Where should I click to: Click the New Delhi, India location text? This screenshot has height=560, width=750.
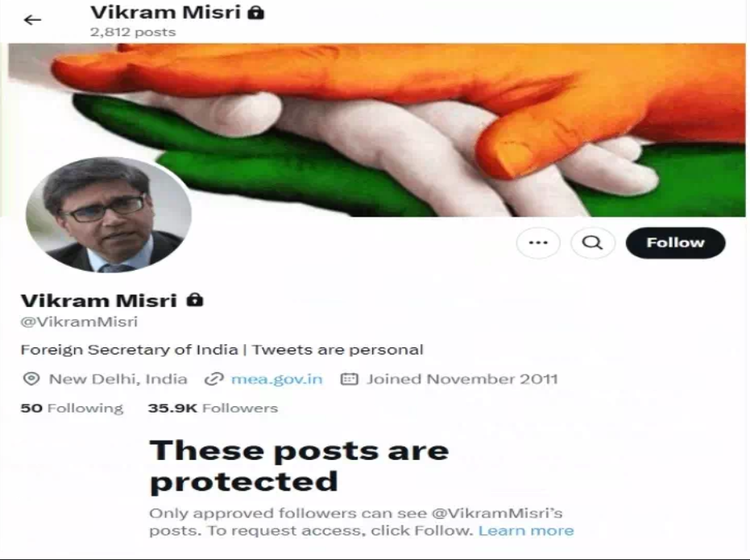pos(118,380)
